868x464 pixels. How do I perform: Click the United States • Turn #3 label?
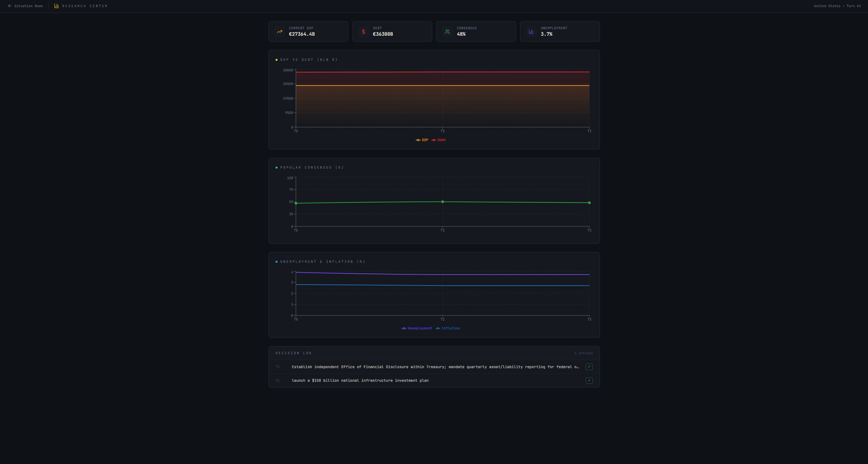837,6
